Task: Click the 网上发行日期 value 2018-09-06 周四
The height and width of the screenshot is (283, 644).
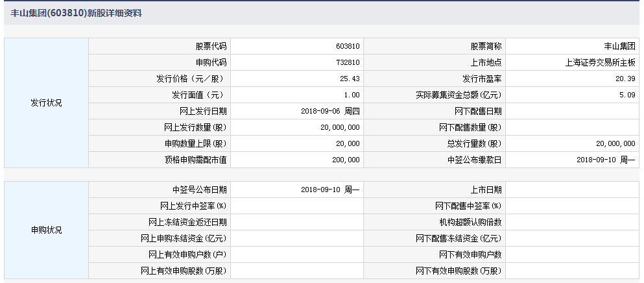Action: pos(331,111)
